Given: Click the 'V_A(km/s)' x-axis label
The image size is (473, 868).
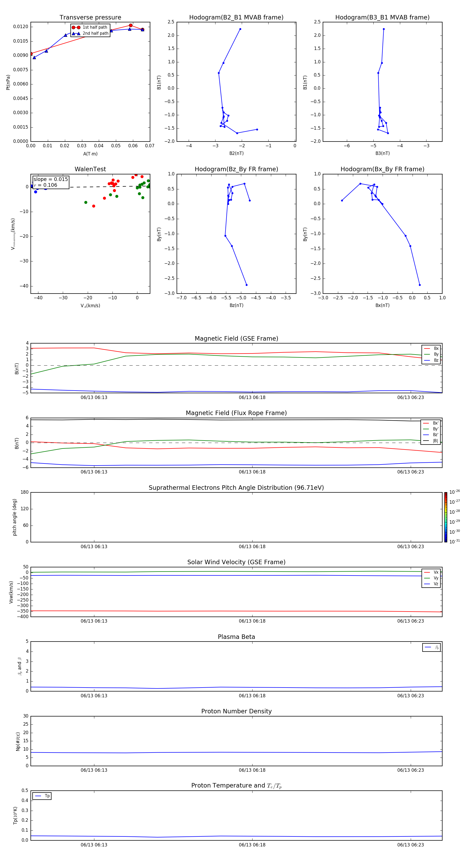Looking at the screenshot, I should click(x=90, y=306).
